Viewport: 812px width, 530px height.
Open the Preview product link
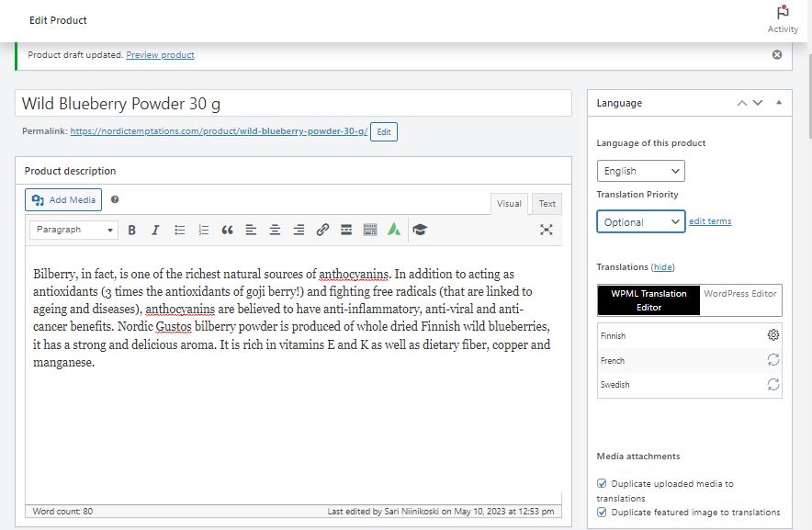(160, 55)
